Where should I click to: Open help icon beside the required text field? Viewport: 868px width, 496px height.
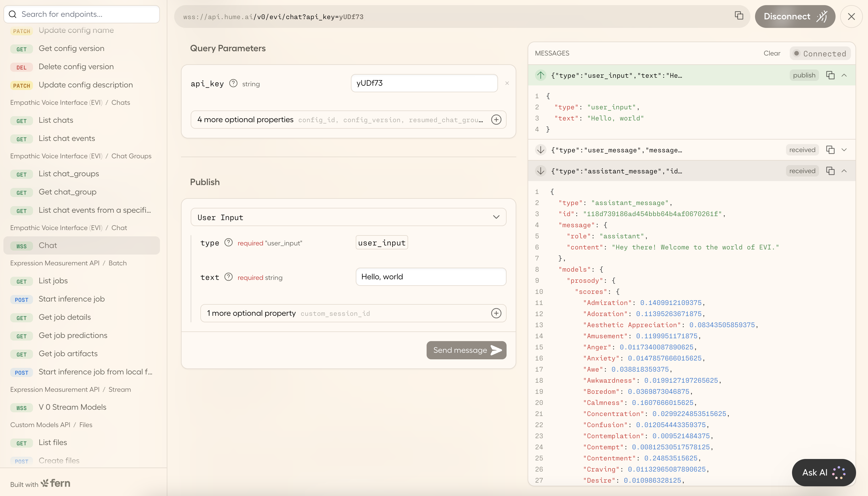228,277
